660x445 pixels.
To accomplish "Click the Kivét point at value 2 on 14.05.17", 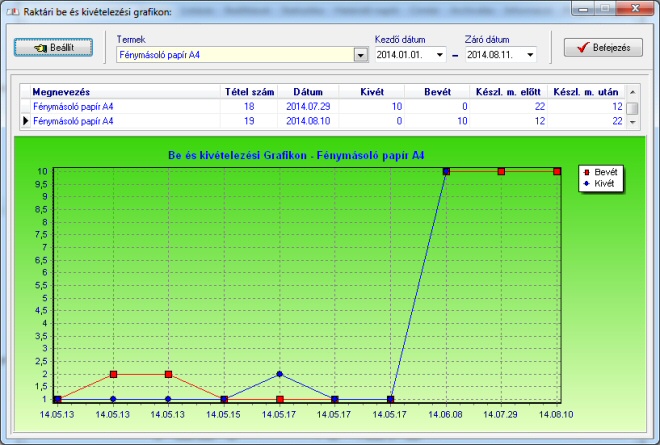I will (279, 374).
